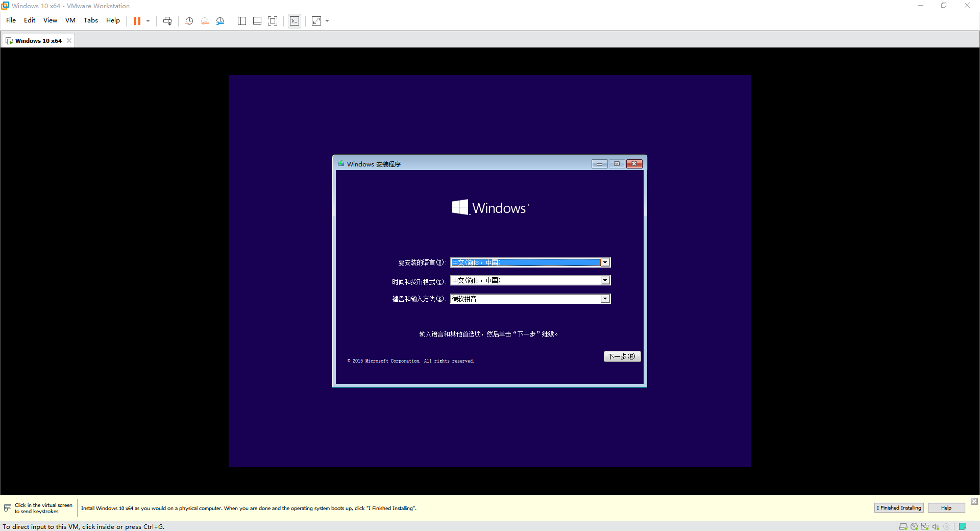Toggle the console view button

[295, 21]
